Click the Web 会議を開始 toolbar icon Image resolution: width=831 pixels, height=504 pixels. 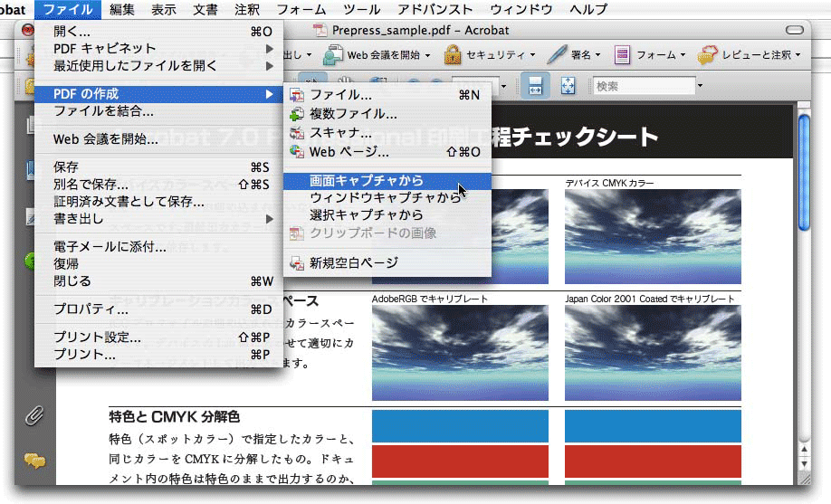[x=332, y=54]
